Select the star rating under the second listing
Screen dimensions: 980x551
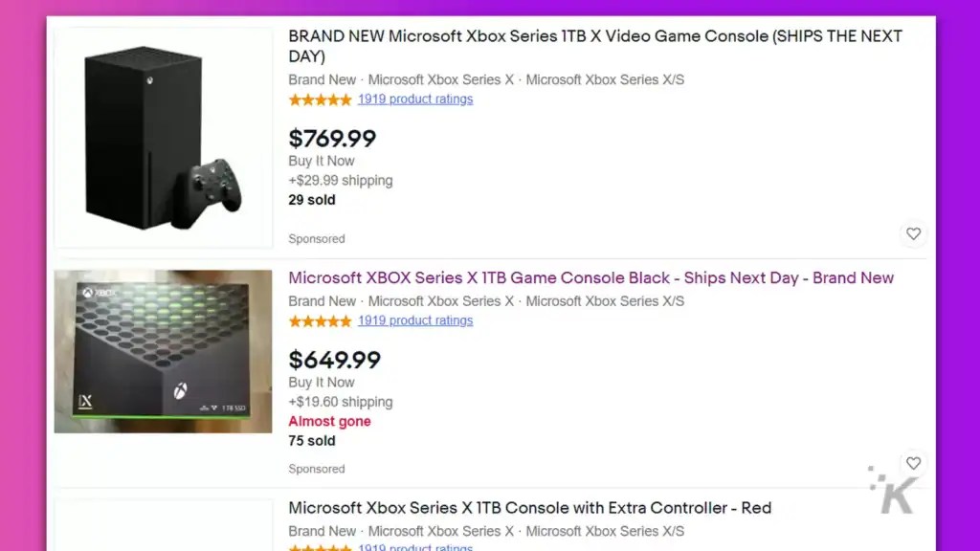(x=320, y=320)
